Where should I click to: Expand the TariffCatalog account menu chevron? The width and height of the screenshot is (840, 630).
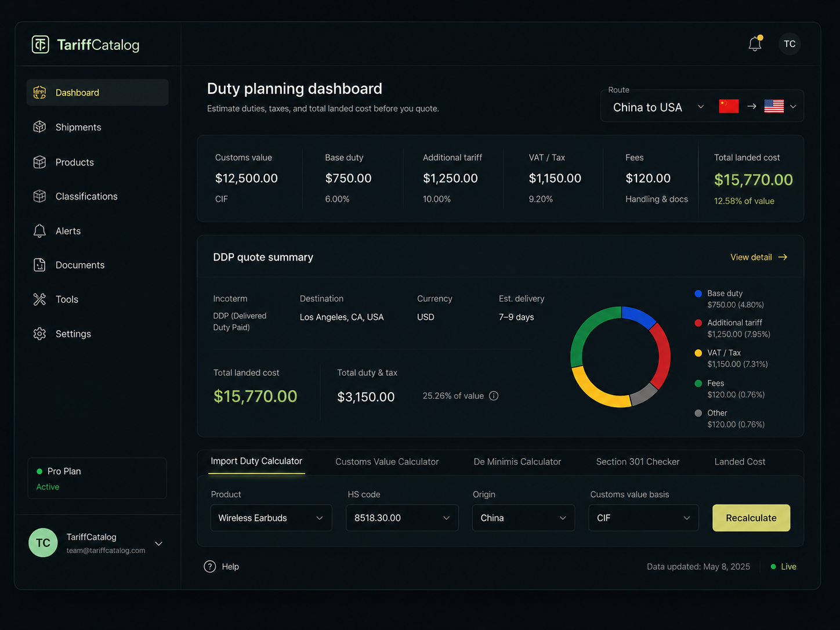point(158,544)
